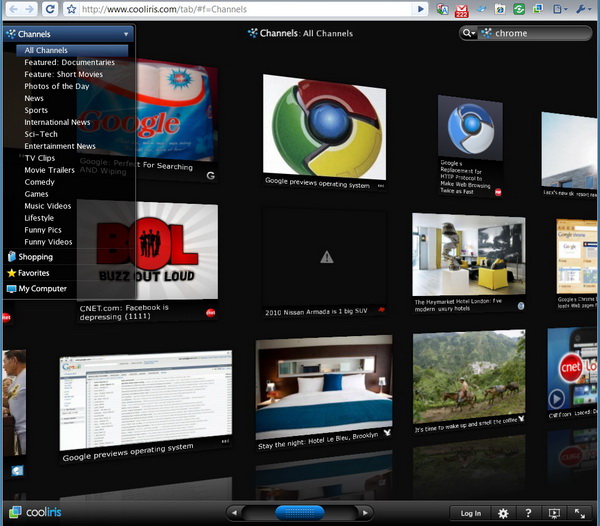Open the search provider dropdown magnifier

468,33
